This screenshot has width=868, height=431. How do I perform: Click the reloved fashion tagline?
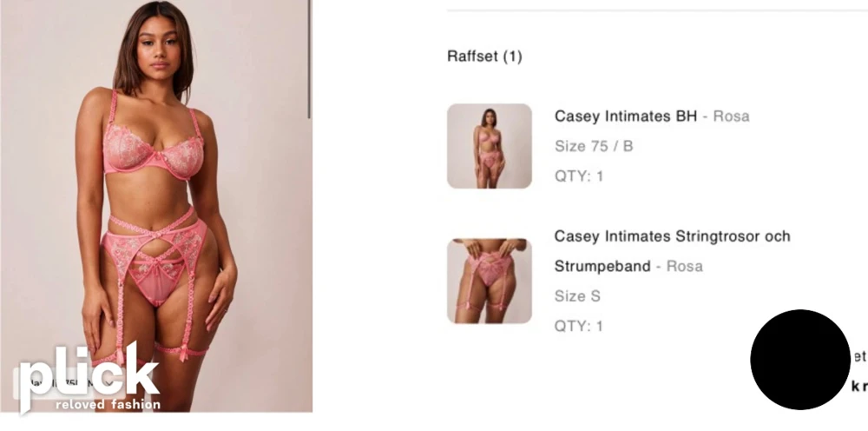pos(108,404)
